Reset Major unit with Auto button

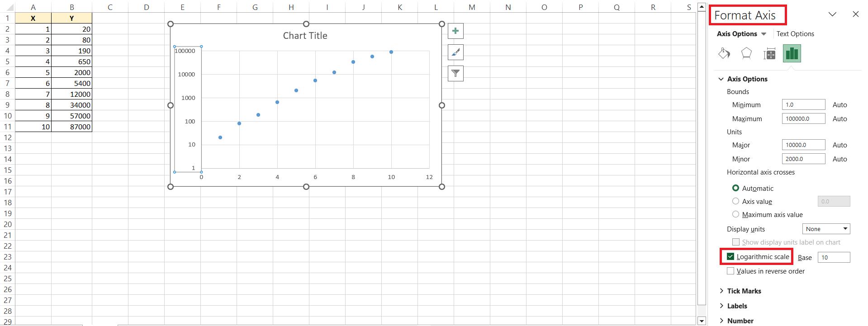pos(840,145)
